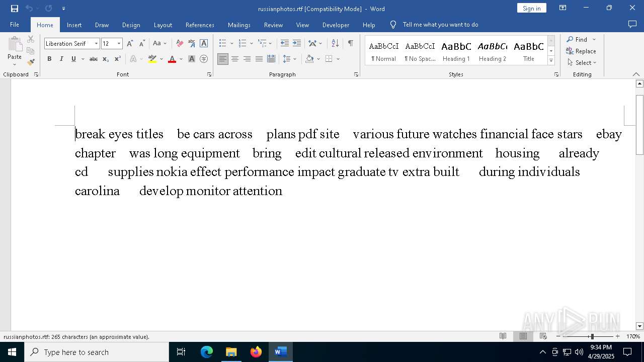Toggle Align Left paragraph button
This screenshot has height=362, width=644.
[223, 59]
